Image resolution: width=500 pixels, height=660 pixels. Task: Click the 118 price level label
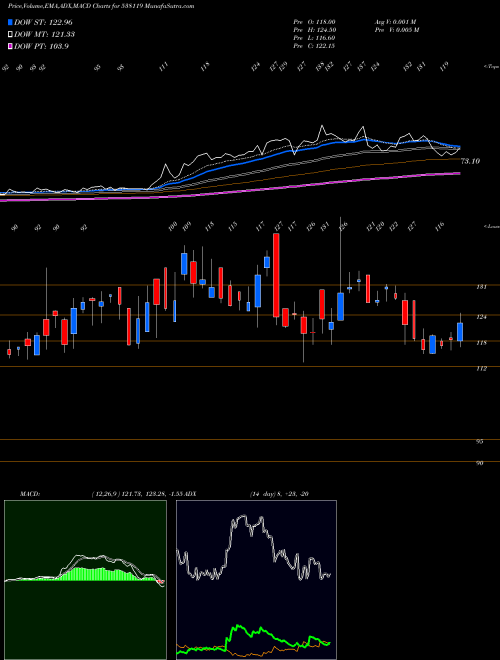click(481, 343)
